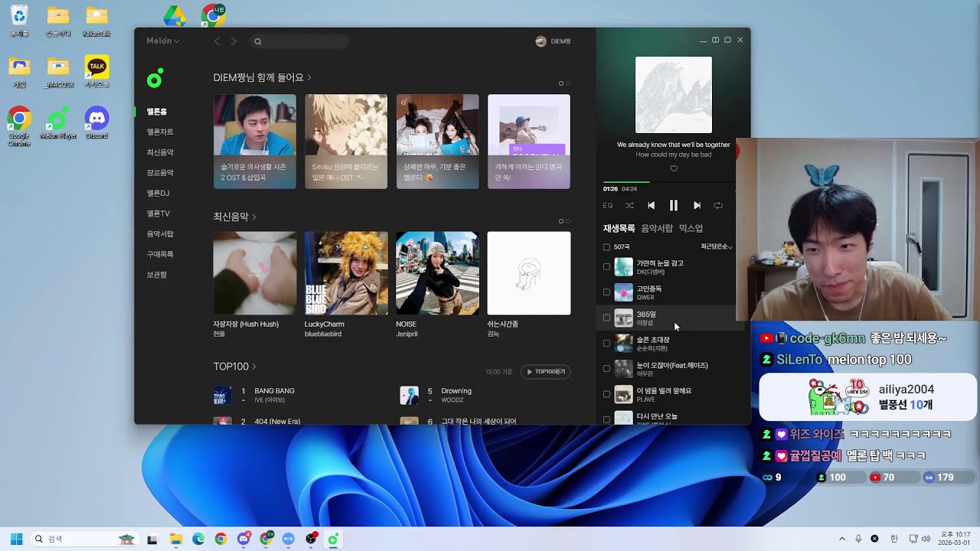This screenshot has width=980, height=551.
Task: Click the Melon icon in taskbar
Action: tap(333, 539)
